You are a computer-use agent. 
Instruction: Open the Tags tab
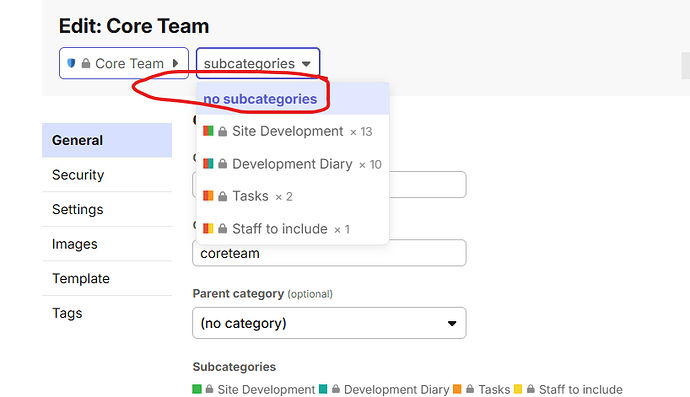[107, 313]
